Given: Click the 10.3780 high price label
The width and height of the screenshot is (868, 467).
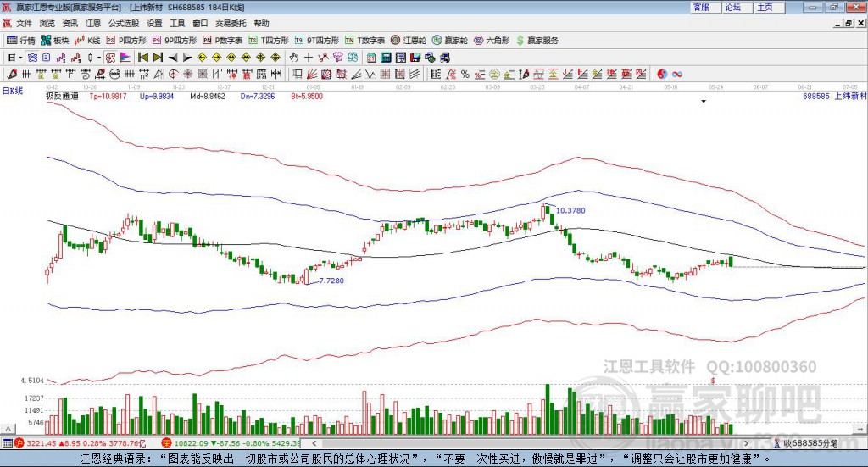Looking at the screenshot, I should click(x=570, y=211).
